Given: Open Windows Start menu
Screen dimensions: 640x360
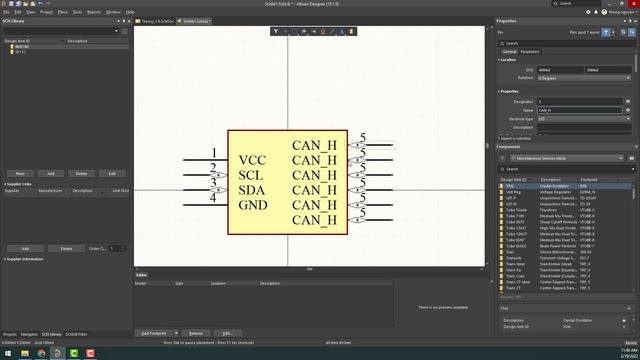Looking at the screenshot, I should click(8, 353).
